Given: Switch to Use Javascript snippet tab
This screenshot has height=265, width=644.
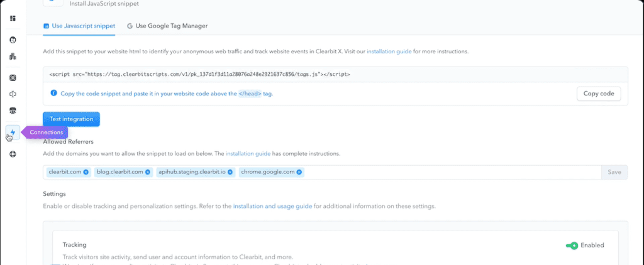Looking at the screenshot, I should (79, 26).
